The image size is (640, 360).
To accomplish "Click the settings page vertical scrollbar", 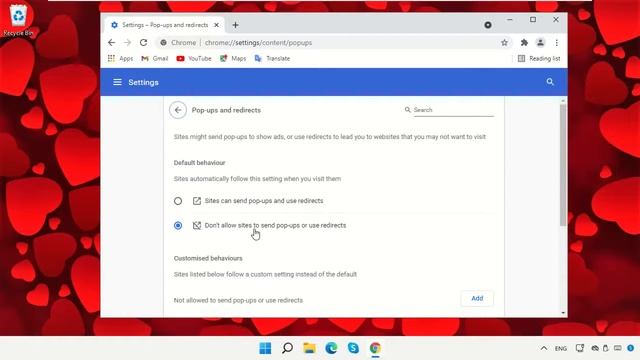I will (x=563, y=164).
